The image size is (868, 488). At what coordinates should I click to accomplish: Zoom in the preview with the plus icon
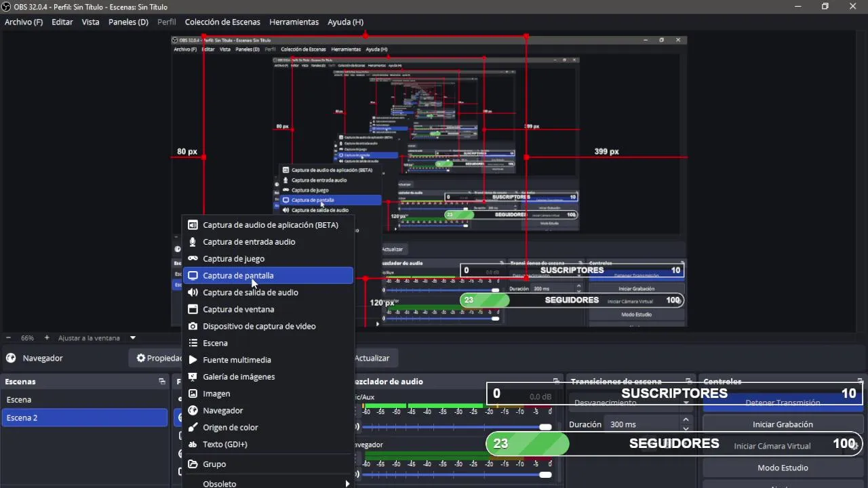(x=47, y=338)
